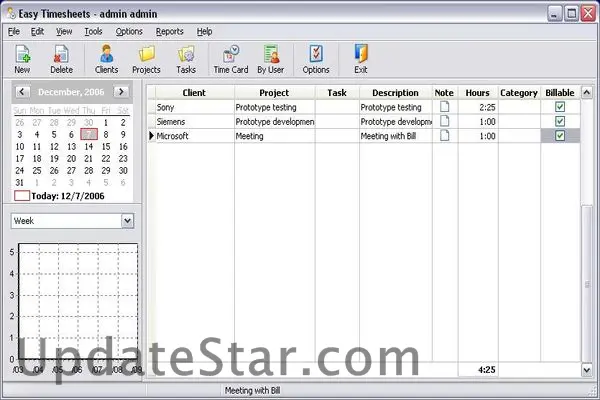Open the Projects folder icon
The width and height of the screenshot is (600, 400).
[147, 54]
